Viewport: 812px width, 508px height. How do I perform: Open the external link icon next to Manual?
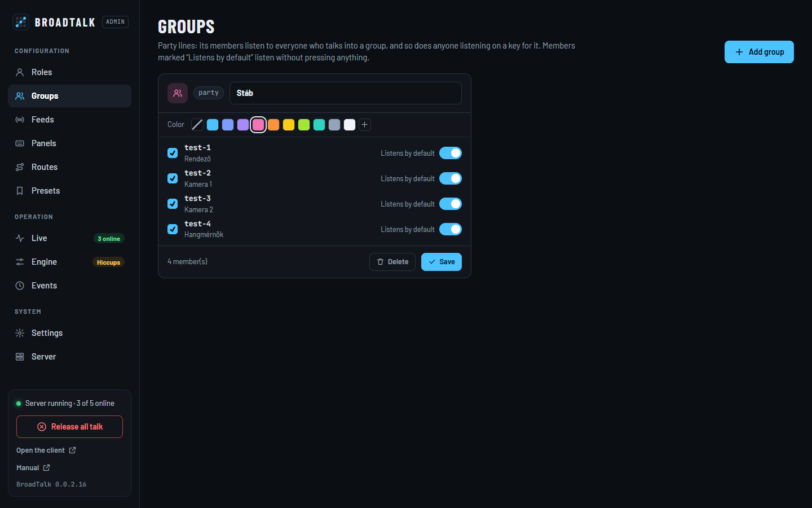tap(47, 468)
